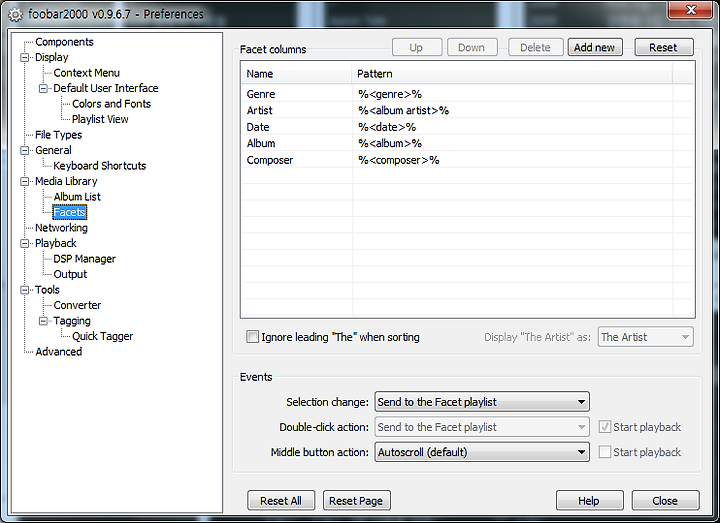
Task: Open the Middle button action dropdown
Action: tap(482, 452)
